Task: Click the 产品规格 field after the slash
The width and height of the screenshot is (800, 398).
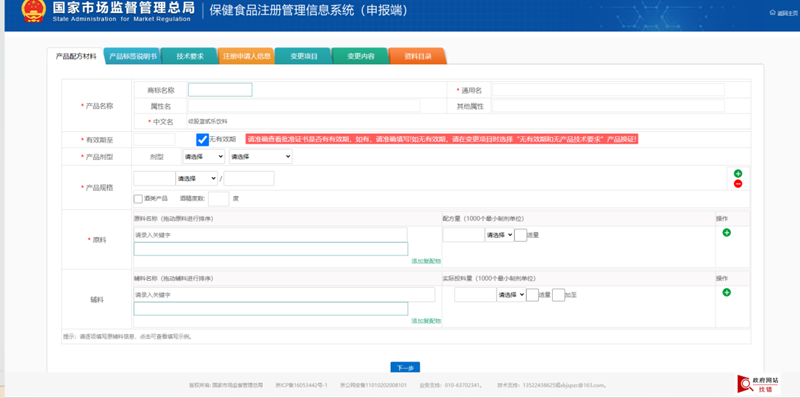Action: [x=249, y=179]
